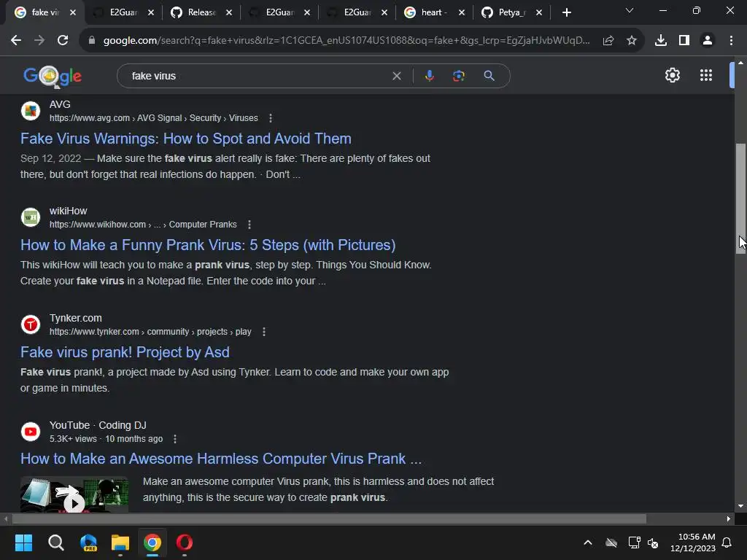Viewport: 747px width, 560px height.
Task: Go back to the previous page
Action: (16, 41)
